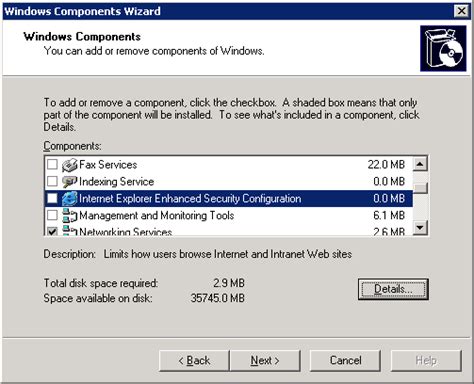This screenshot has width=474, height=384.
Task: Click the components list scrollbar thumb
Action: (420, 188)
